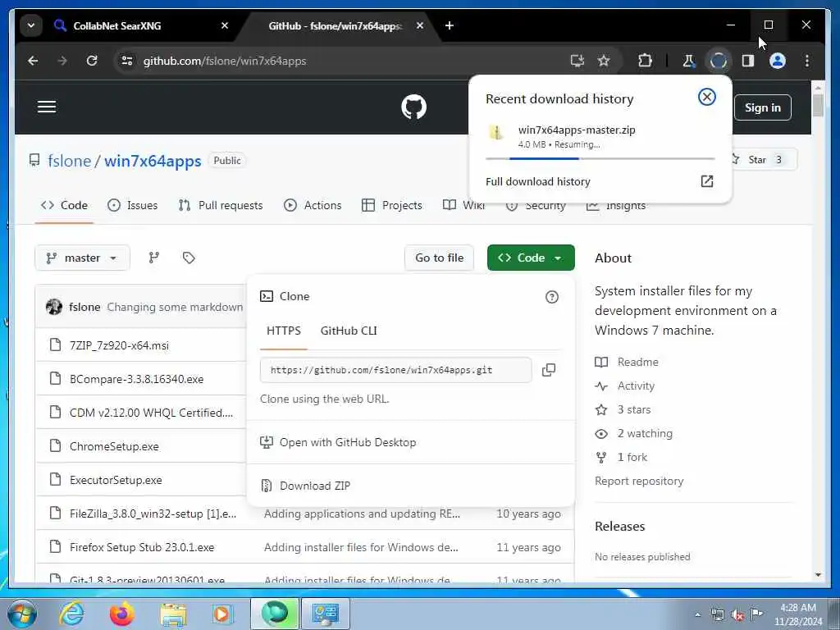Open the Actions tab
Screen dimensions: 840x630
tap(313, 205)
